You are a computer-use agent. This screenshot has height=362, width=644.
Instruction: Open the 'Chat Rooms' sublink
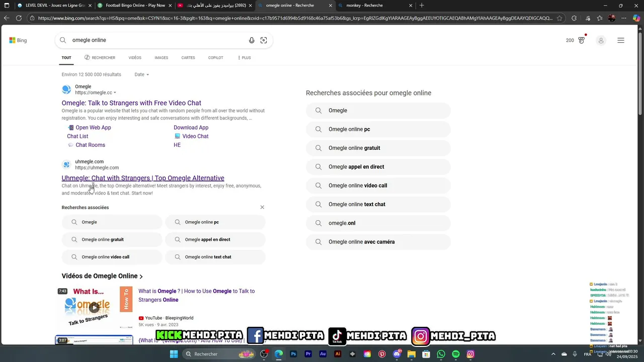tap(90, 145)
